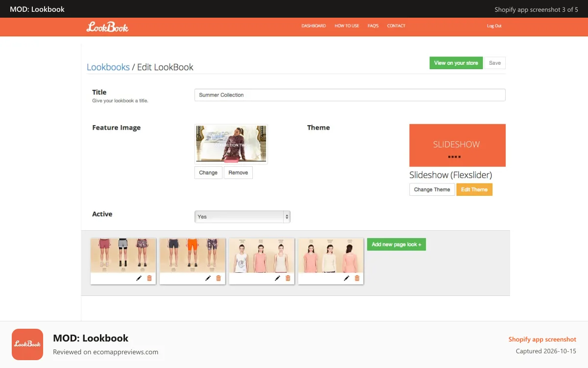Click the orange Edit Theme button
The image size is (588, 368).
point(474,189)
